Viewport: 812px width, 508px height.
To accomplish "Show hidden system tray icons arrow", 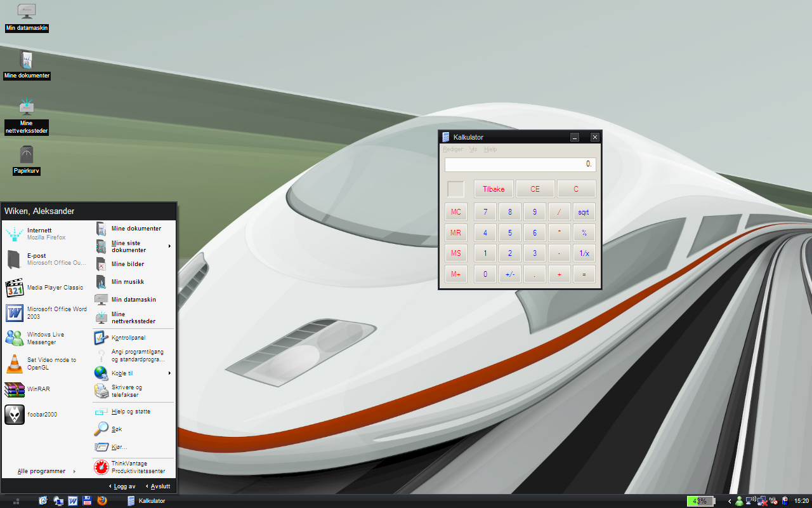I will (730, 501).
